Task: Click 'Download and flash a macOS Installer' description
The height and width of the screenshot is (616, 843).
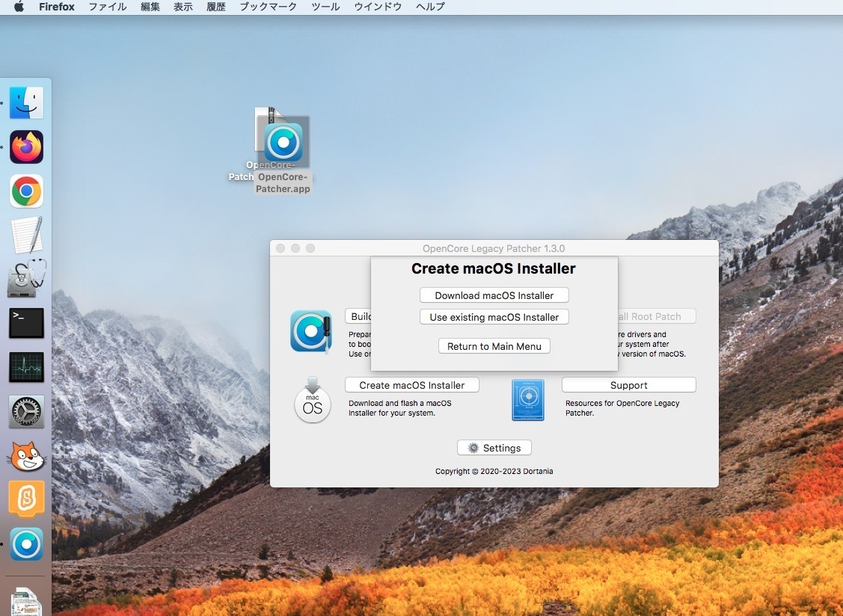Action: pyautogui.click(x=400, y=408)
